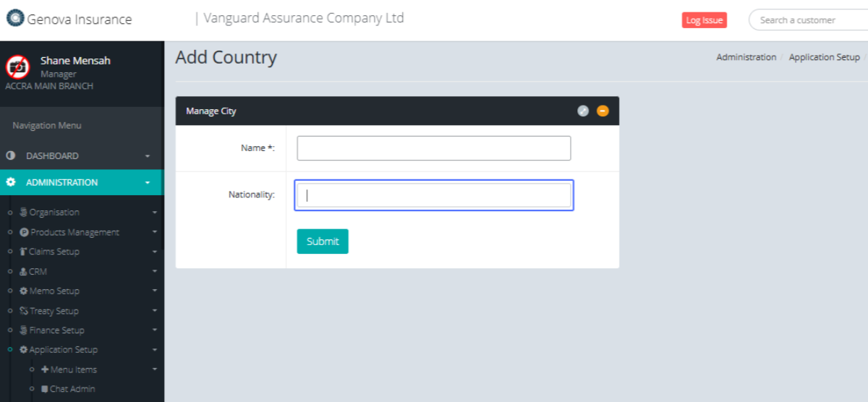
Task: Focus the Name input field
Action: coord(433,148)
